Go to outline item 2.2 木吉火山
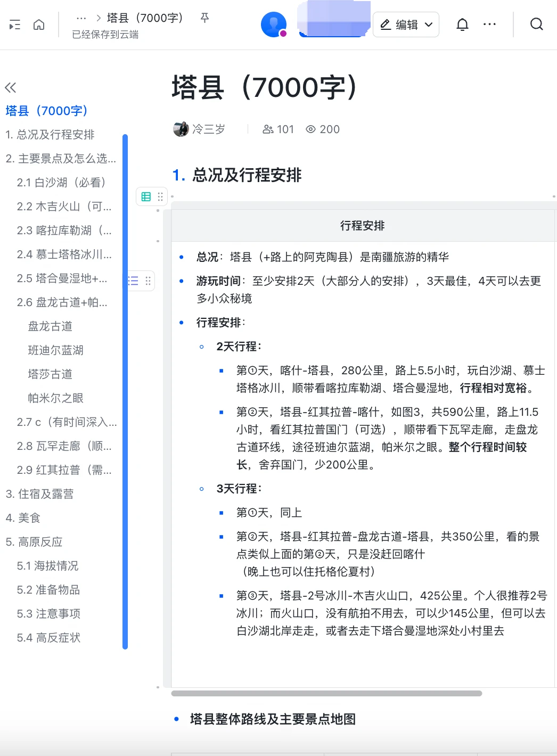Screen dimensions: 557x756 click(64, 207)
